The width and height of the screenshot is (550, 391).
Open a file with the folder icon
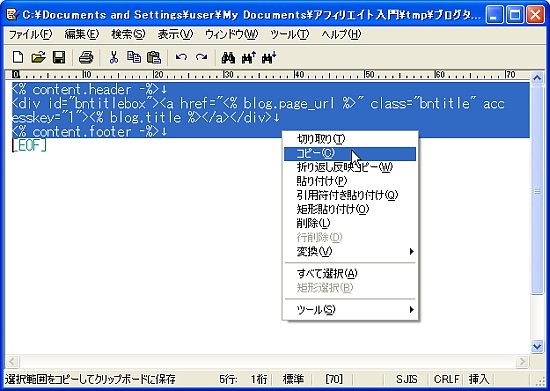click(38, 57)
